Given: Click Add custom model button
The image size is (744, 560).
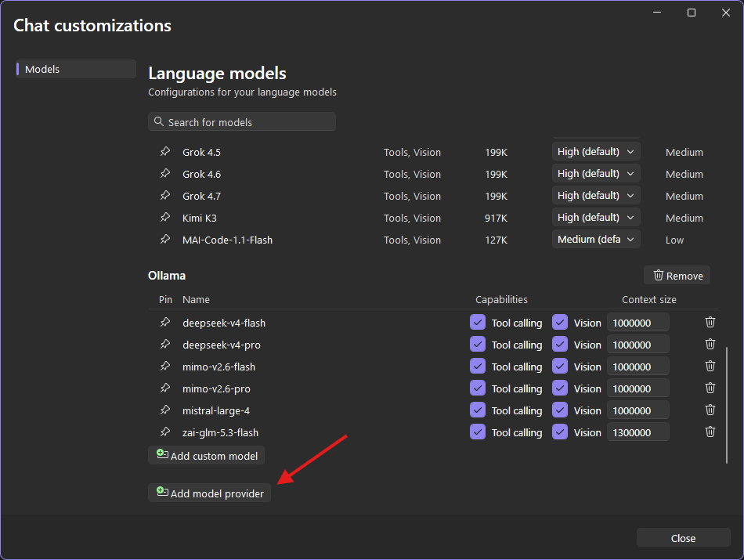Looking at the screenshot, I should [207, 455].
